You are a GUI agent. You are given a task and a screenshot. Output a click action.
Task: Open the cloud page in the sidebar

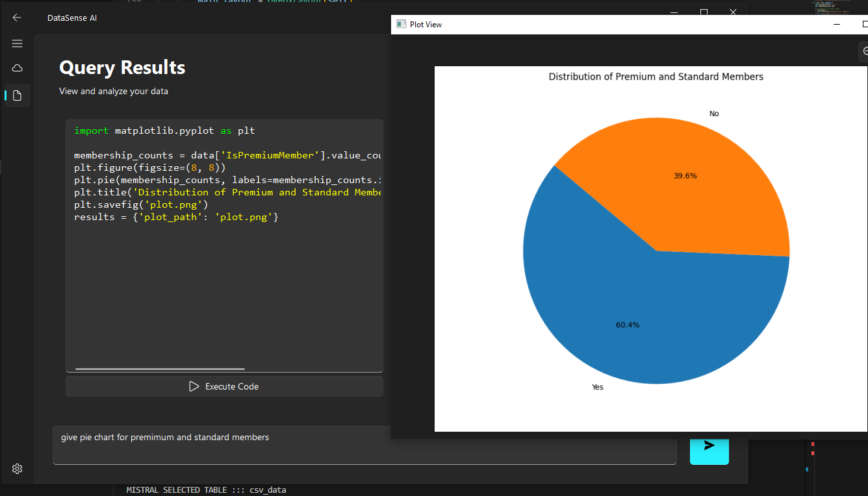click(17, 68)
